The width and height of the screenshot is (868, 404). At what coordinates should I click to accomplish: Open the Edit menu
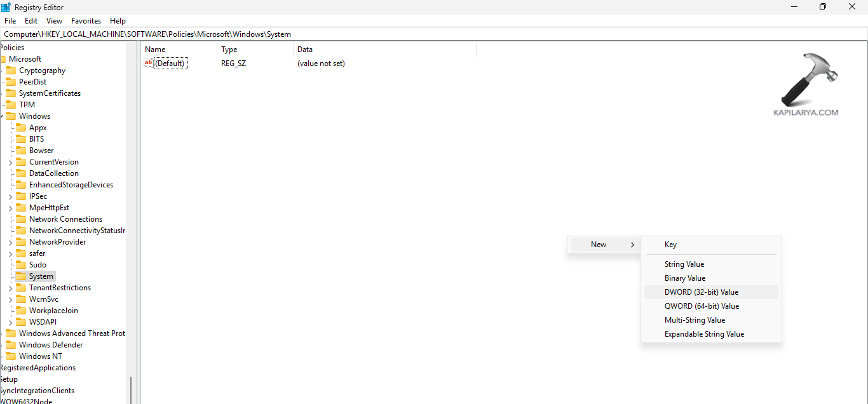point(31,21)
